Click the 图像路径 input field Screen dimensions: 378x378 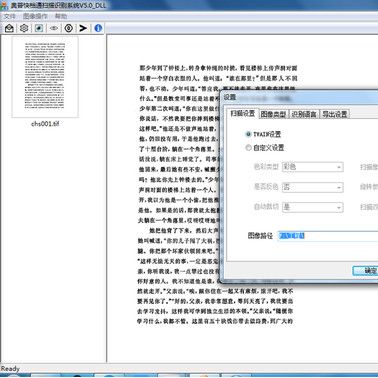(328, 236)
